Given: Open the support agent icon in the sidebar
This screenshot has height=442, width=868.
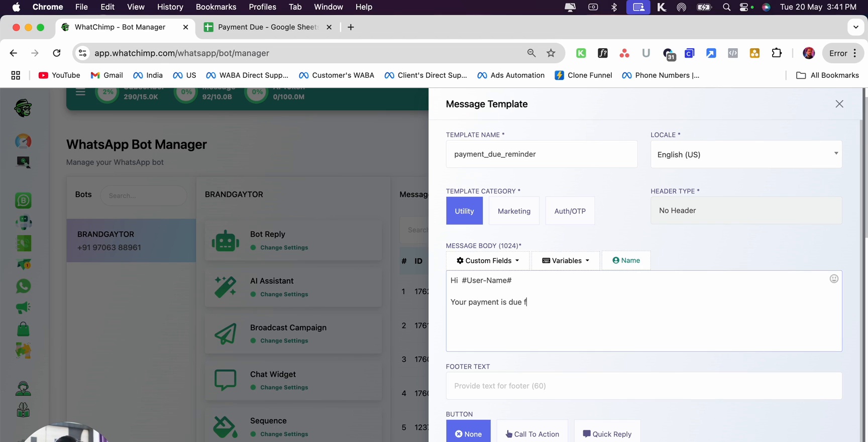Looking at the screenshot, I should click(x=23, y=388).
